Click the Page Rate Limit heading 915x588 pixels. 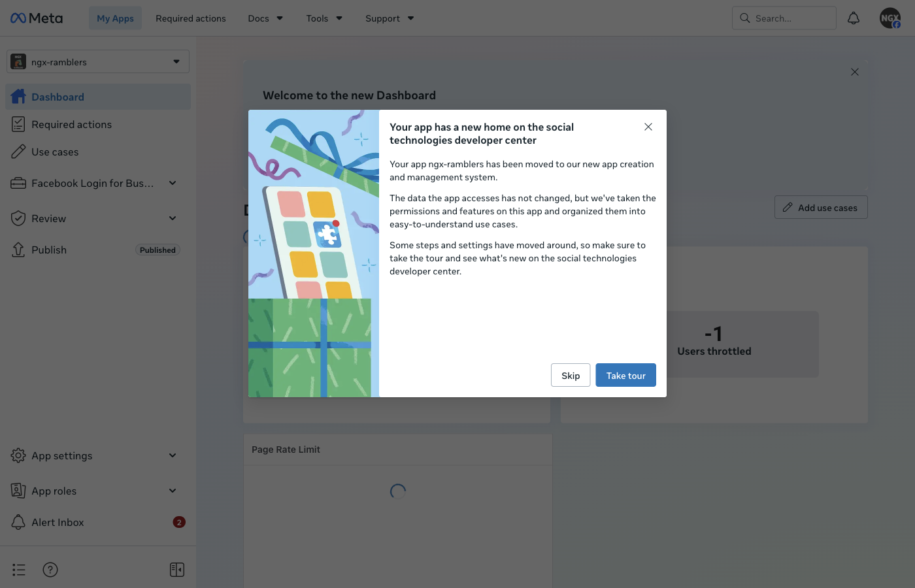(x=286, y=449)
